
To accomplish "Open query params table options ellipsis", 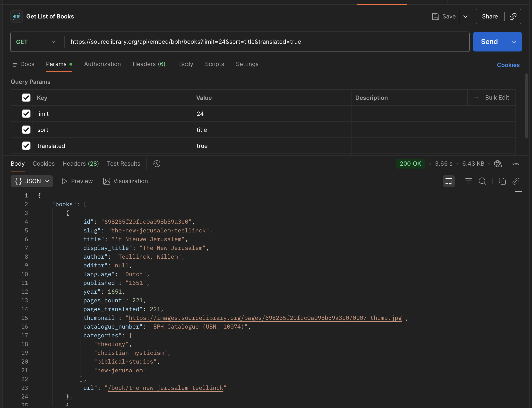I will tap(475, 98).
